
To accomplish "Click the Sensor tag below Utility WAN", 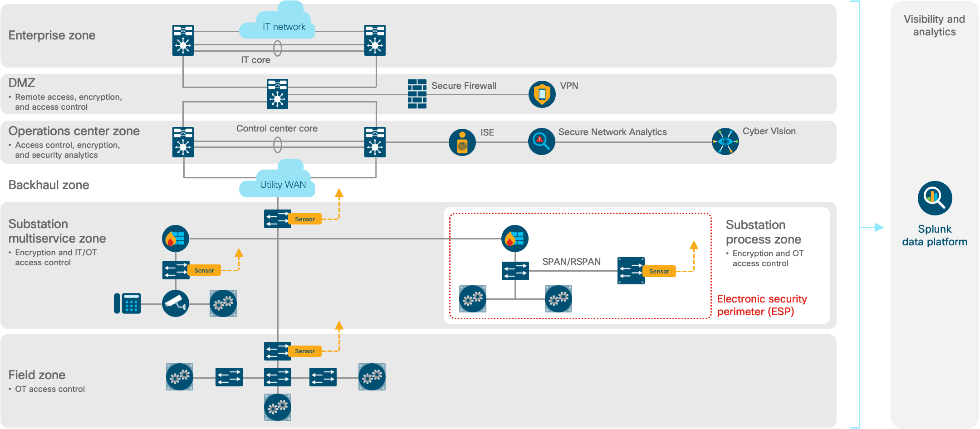I will (305, 219).
